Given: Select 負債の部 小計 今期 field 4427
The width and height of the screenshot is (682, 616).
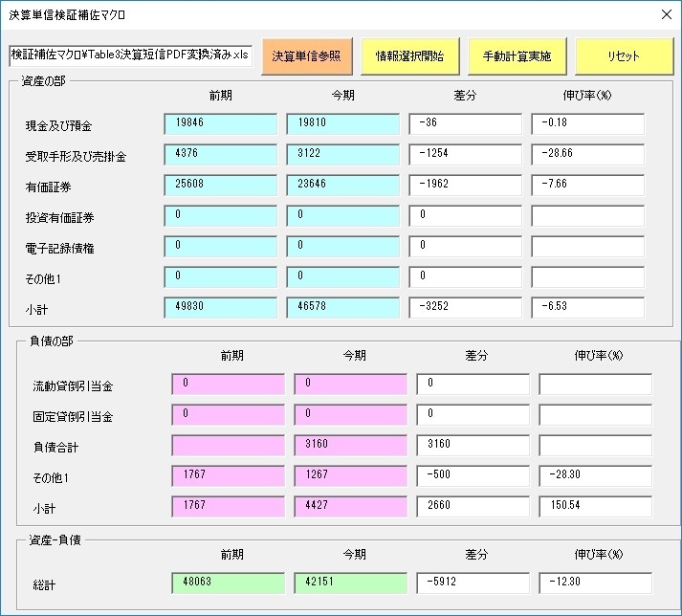Looking at the screenshot, I should coord(351,507).
